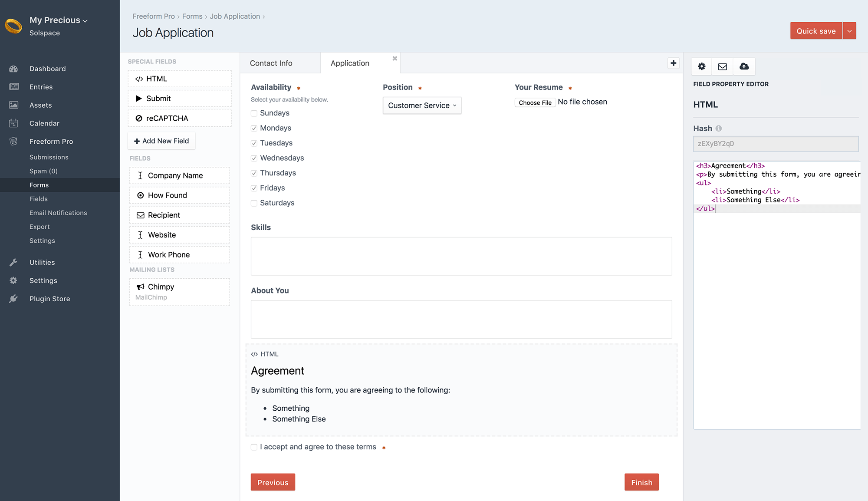Click inside the Skills text area
868x501 pixels.
[461, 256]
